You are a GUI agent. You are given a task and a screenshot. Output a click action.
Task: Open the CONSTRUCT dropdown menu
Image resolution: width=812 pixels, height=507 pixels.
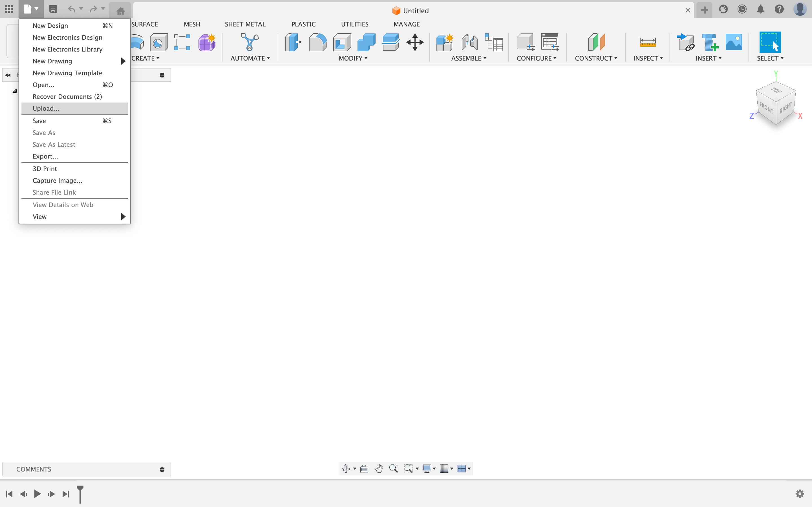(596, 58)
